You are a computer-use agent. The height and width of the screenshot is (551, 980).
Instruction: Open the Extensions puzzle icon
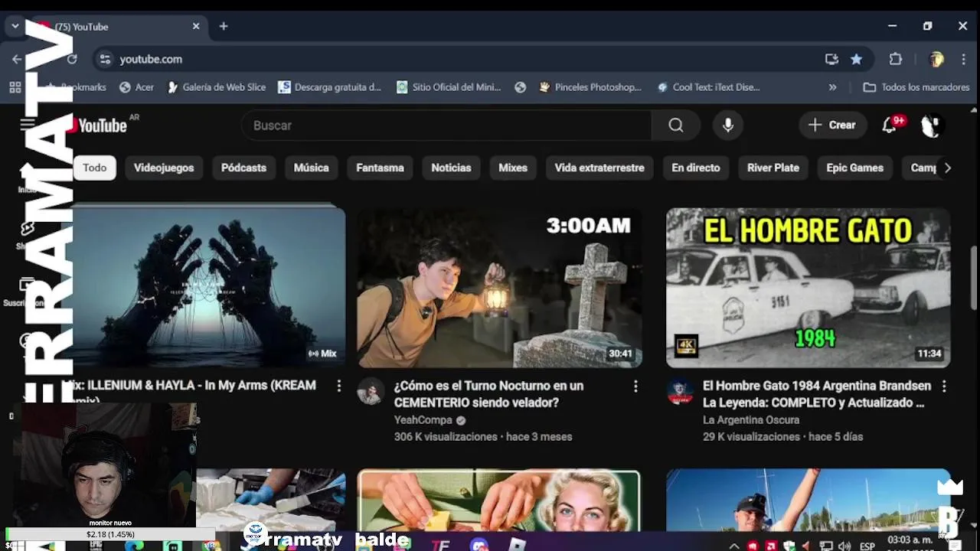click(896, 59)
